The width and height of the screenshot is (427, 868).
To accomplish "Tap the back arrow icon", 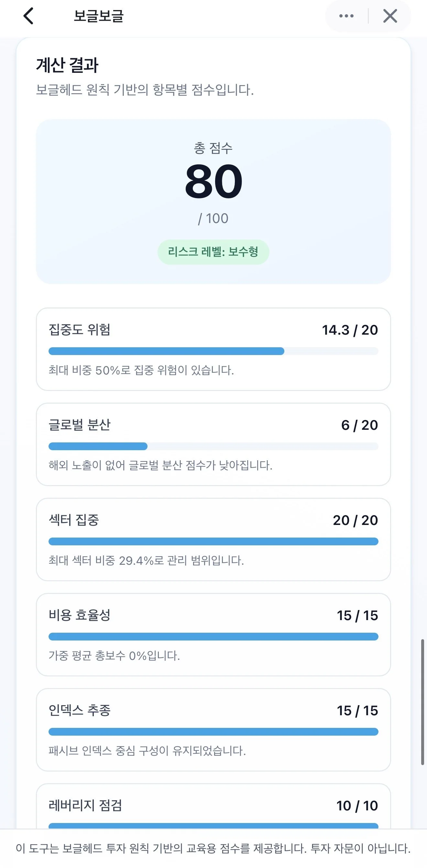I will click(x=28, y=16).
